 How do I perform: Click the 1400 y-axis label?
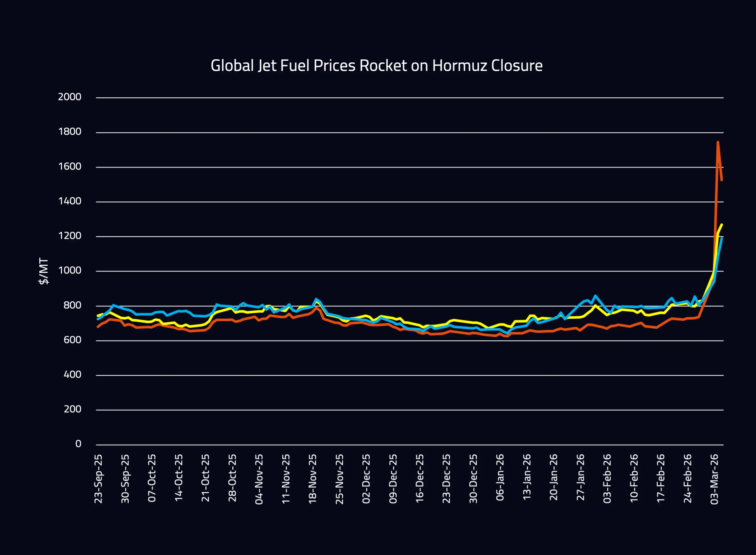pyautogui.click(x=70, y=201)
